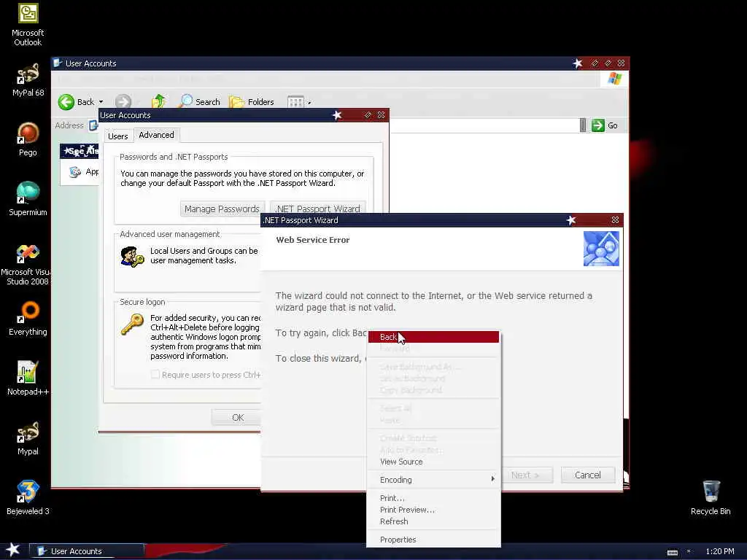This screenshot has height=560, width=747.
Task: Click the star button in NET Passport Wizard title bar
Action: coord(571,220)
